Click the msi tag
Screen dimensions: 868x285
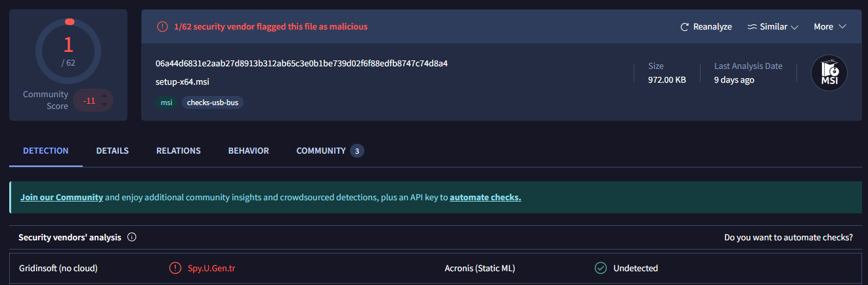167,102
